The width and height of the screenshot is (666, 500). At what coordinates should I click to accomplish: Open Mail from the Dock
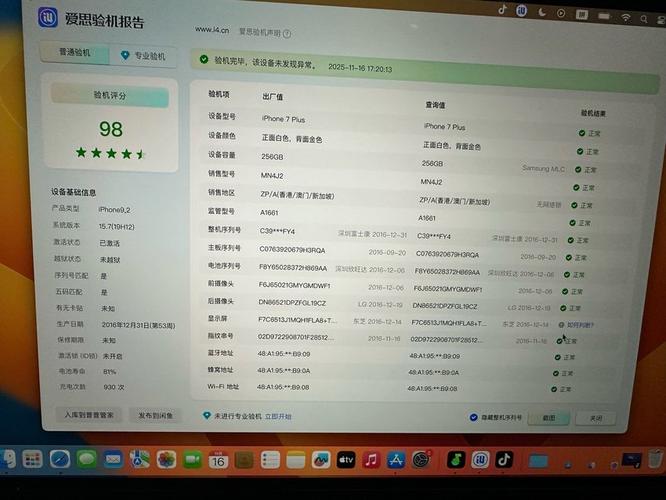(x=113, y=459)
